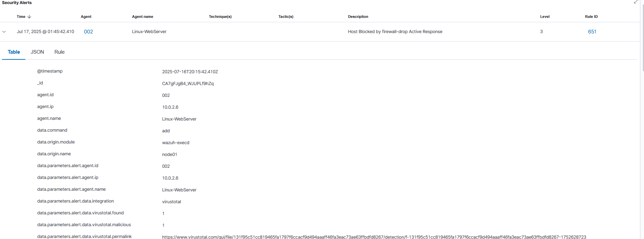Click the @timestamp field value
The height and width of the screenshot is (239, 644).
coord(190,72)
